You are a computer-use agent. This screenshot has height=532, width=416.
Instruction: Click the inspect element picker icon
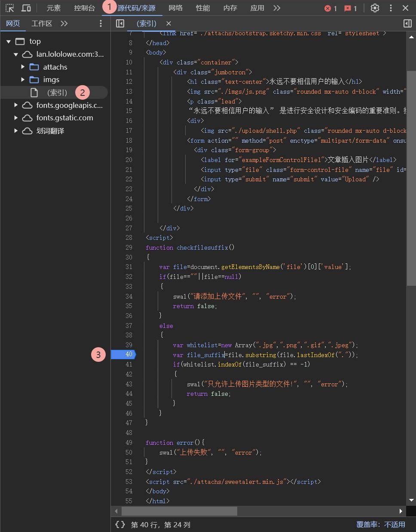(9, 8)
